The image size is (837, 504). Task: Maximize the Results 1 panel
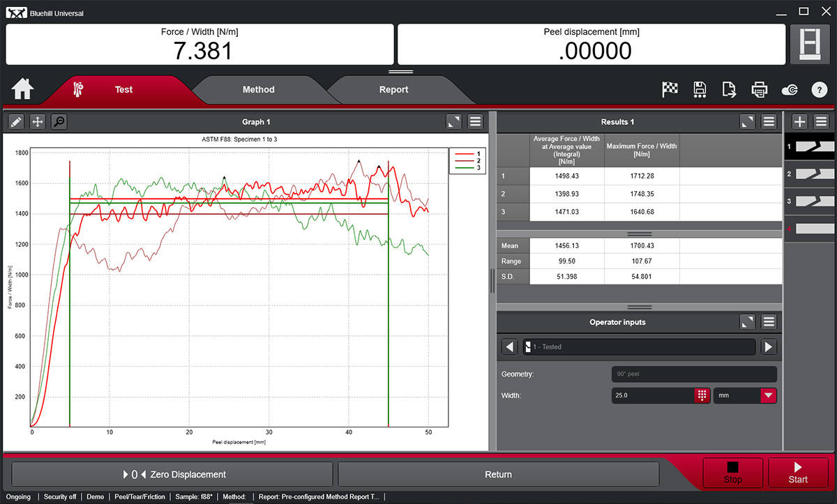(747, 122)
